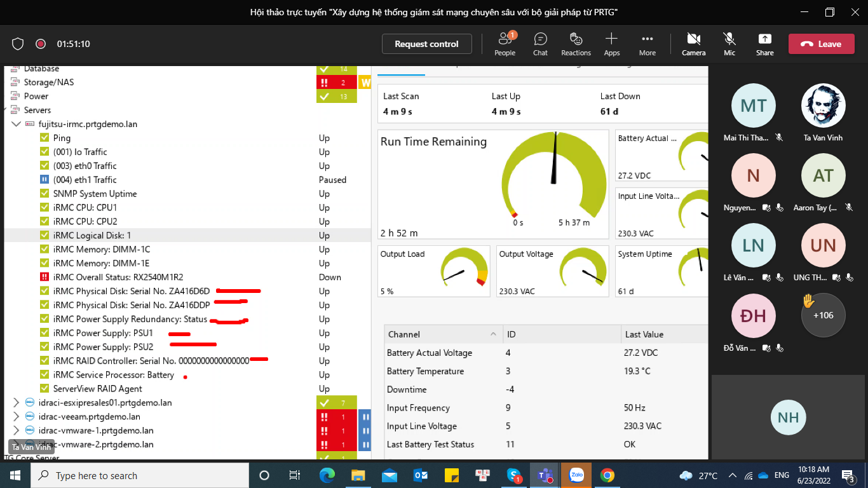Open the meeting Chat panel
The width and height of the screenshot is (868, 488).
point(541,44)
